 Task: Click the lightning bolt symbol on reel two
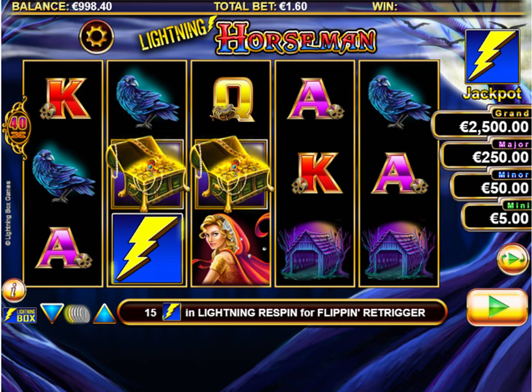click(147, 249)
